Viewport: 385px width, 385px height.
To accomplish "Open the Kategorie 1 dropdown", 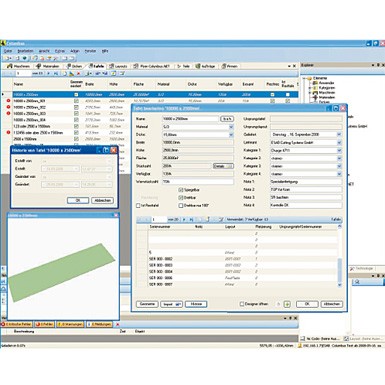I will click(x=339, y=150).
